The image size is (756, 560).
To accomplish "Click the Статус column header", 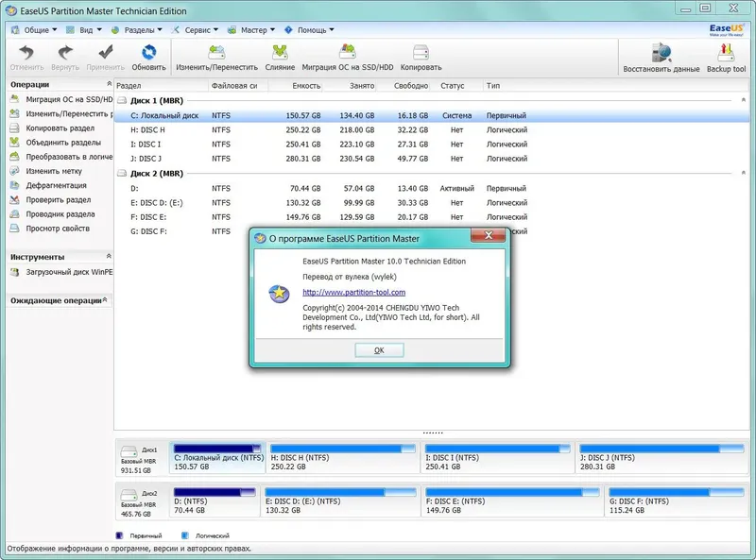I will click(457, 86).
